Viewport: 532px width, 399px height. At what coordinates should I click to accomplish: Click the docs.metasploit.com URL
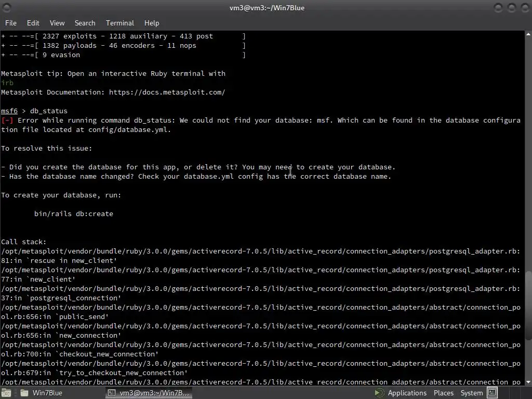pos(167,92)
